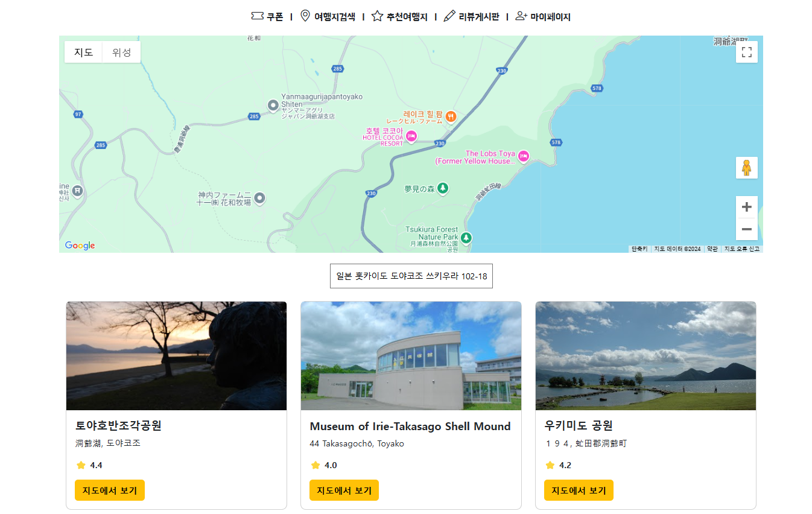Click Tsukiura Forest Nature Park marker
The image size is (812, 514).
coord(466,238)
